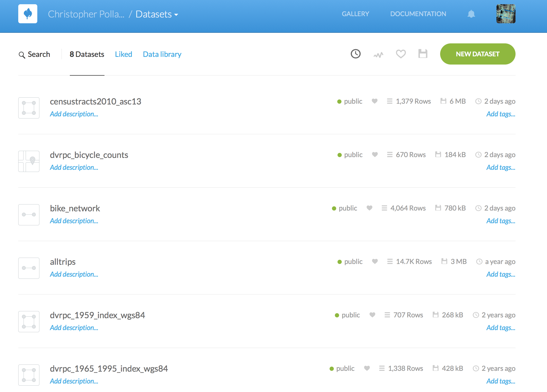Like the censustracts2010_asc13 dataset

[375, 101]
